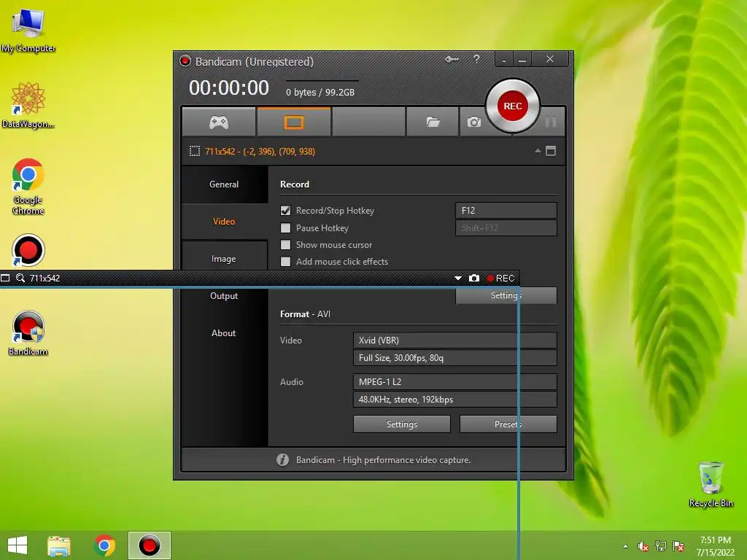Click the network tray icon
The height and width of the screenshot is (560, 747).
661,546
